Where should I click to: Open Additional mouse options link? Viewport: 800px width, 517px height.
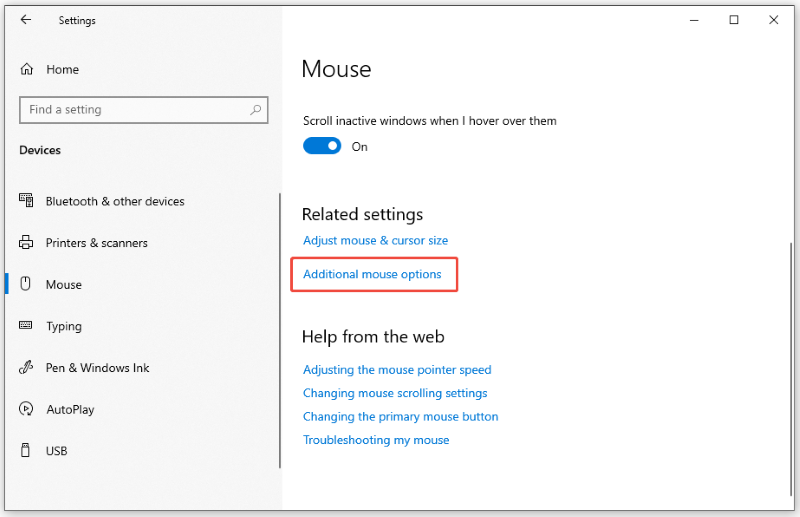pos(372,274)
